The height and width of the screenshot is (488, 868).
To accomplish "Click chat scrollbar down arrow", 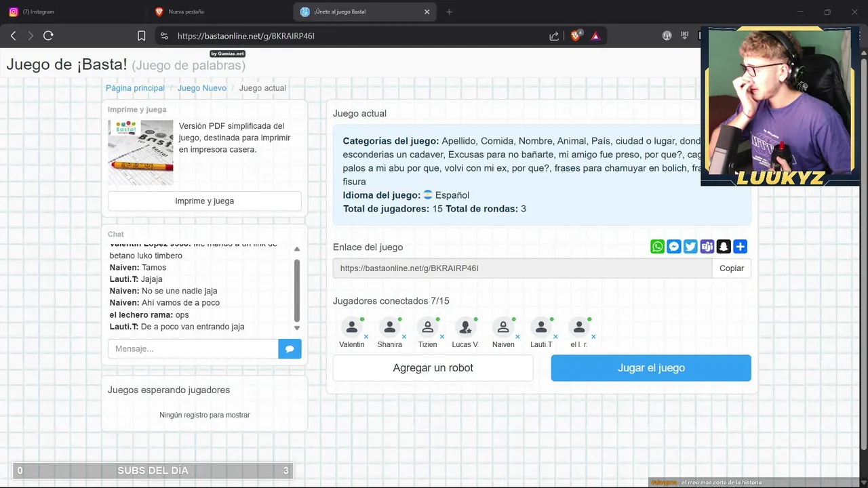I will (x=296, y=328).
